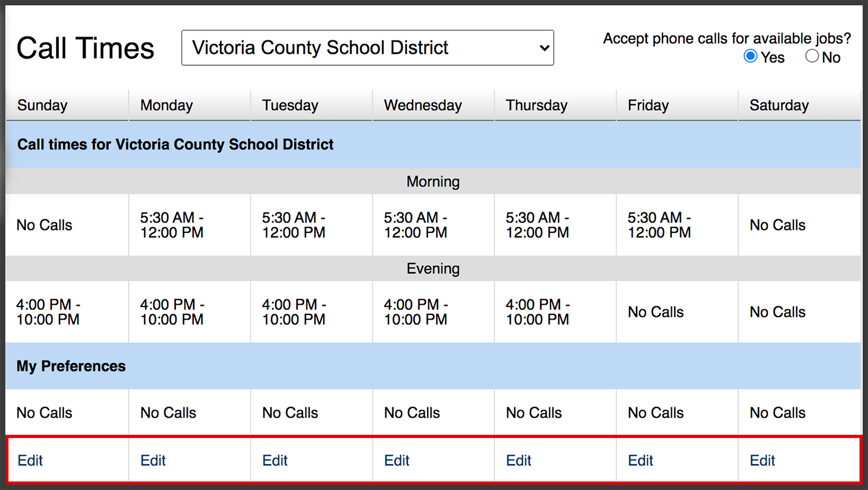This screenshot has width=868, height=490.
Task: Click the dropdown arrow on district selector
Action: (x=544, y=48)
